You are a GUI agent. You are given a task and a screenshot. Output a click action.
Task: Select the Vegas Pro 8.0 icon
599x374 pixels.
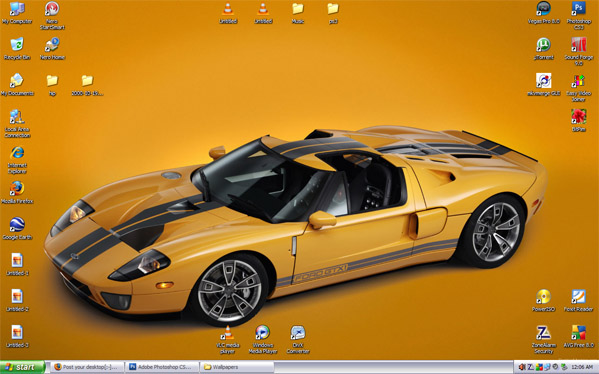pos(544,13)
